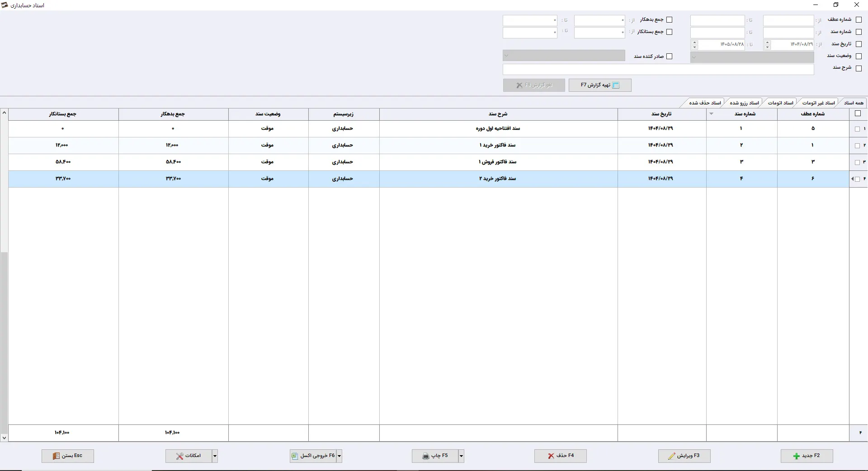Click the شماره عطف 'from' input field
The width and height of the screenshot is (868, 471).
pos(788,20)
